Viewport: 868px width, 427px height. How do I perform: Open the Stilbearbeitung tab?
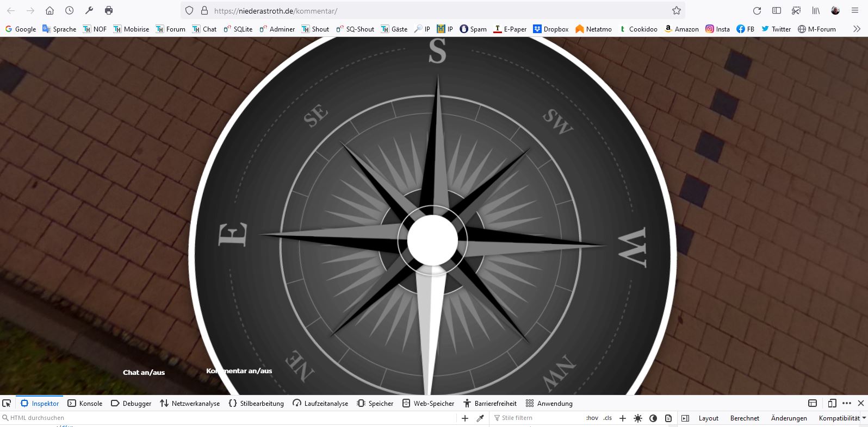pyautogui.click(x=256, y=403)
